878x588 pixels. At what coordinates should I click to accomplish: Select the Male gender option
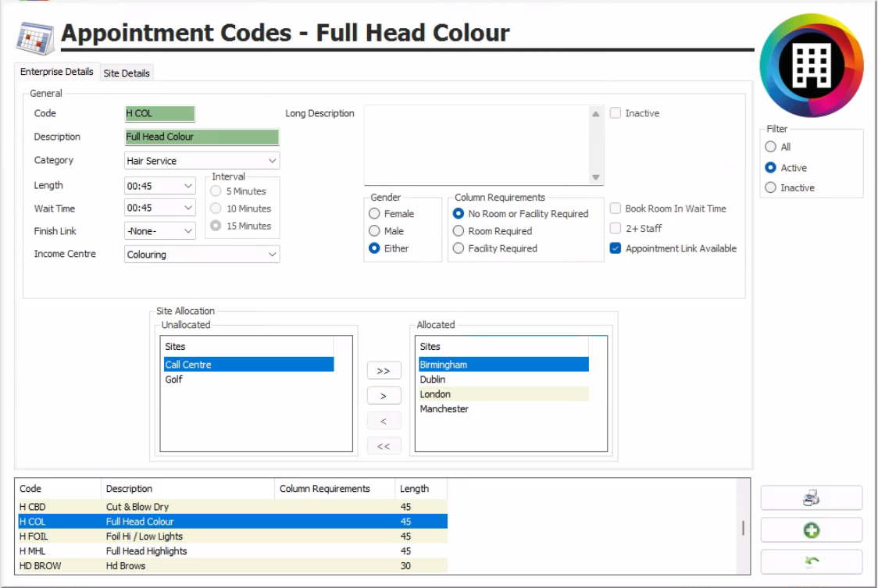374,230
